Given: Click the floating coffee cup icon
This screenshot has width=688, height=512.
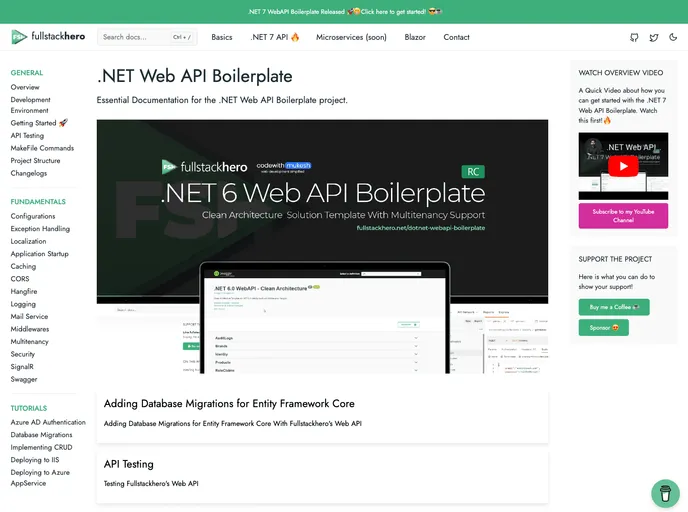Looking at the screenshot, I should (664, 492).
